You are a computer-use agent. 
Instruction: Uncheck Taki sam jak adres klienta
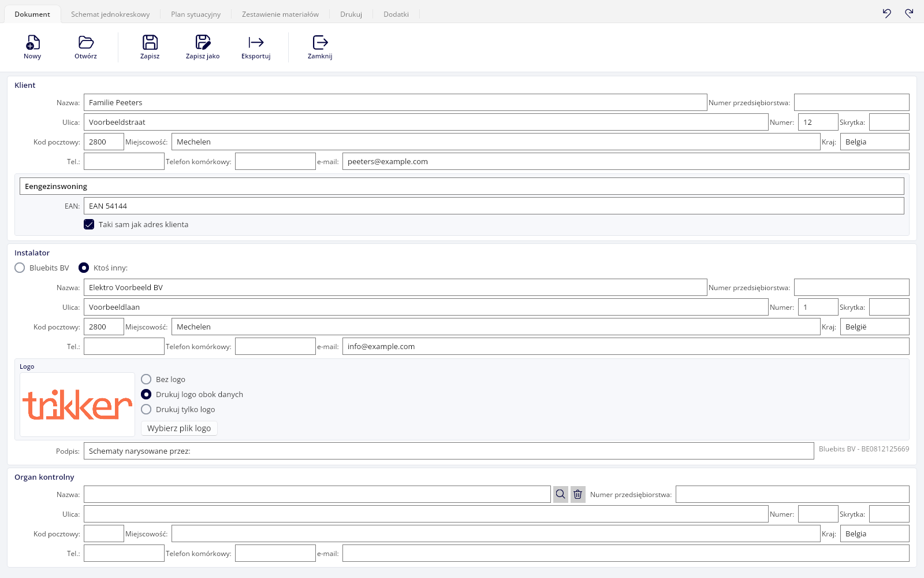click(x=89, y=224)
